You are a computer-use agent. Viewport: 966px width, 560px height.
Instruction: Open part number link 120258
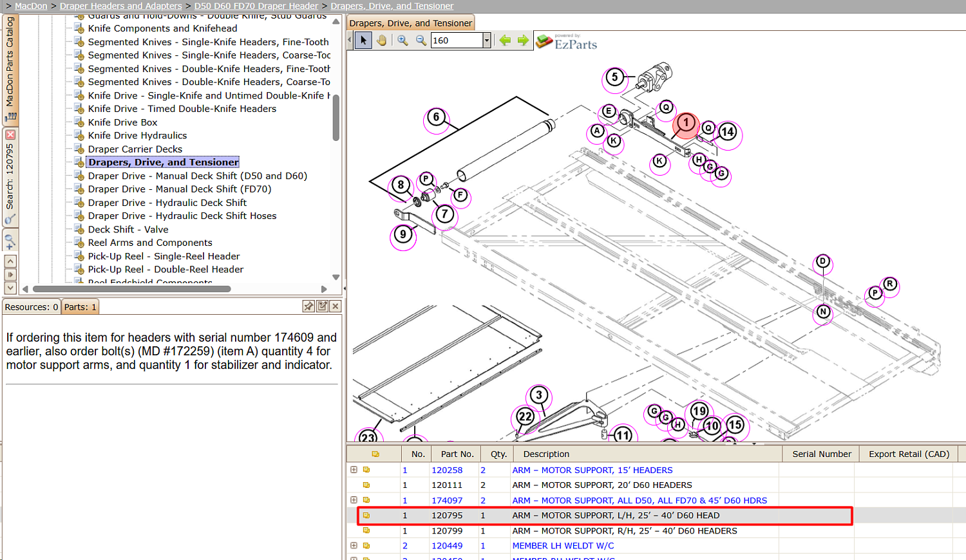447,471
